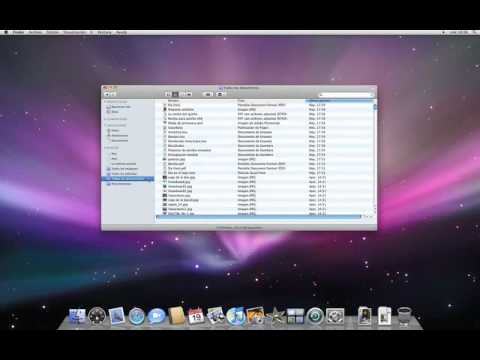The width and height of the screenshot is (480, 360).
Task: Switch Finder to Cover Flow view
Action: tap(189, 95)
